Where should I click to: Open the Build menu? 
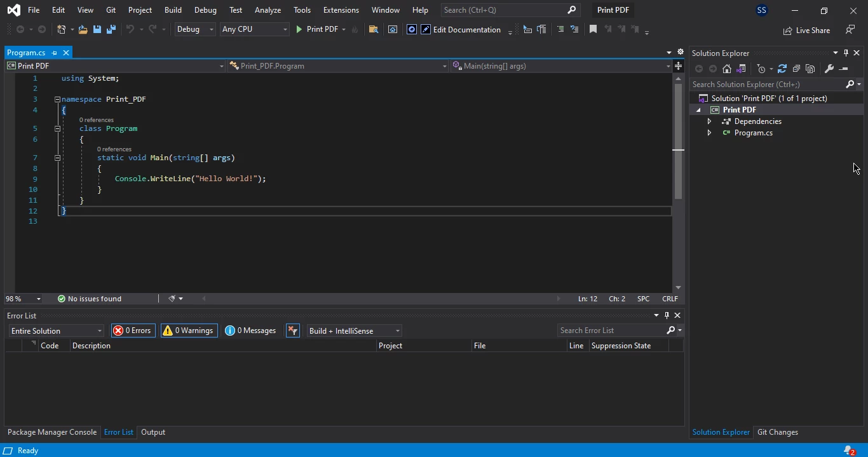coord(173,10)
